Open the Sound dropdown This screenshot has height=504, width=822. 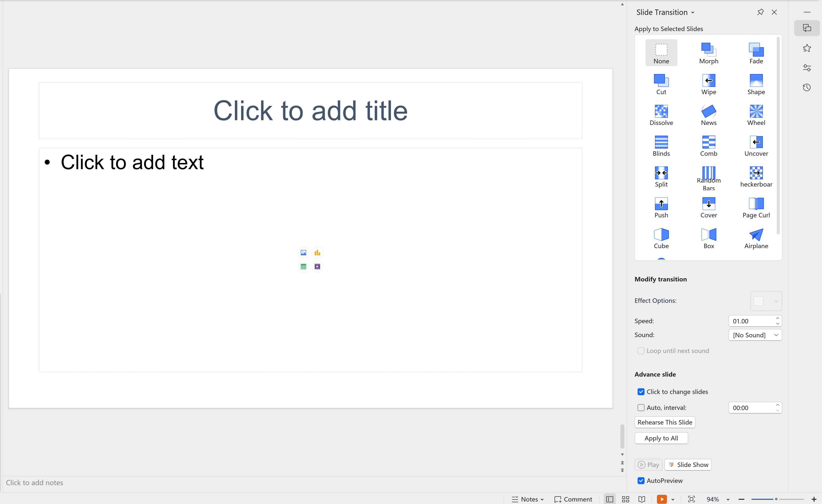pos(755,335)
